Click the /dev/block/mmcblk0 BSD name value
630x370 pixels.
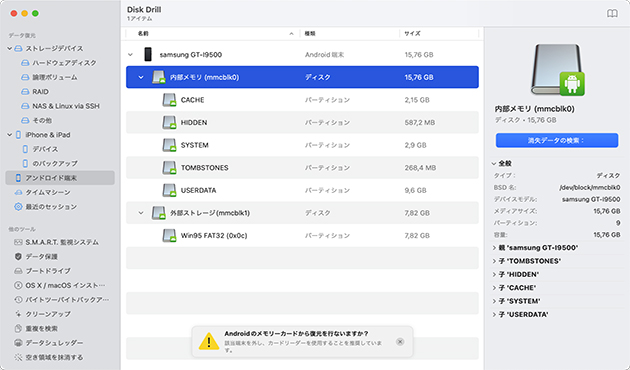[x=590, y=188]
